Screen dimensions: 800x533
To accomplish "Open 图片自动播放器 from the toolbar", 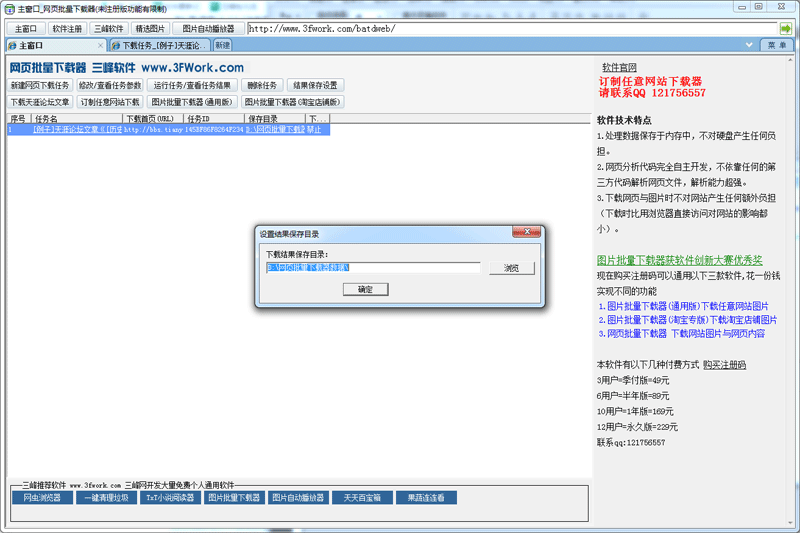I will tap(208, 29).
